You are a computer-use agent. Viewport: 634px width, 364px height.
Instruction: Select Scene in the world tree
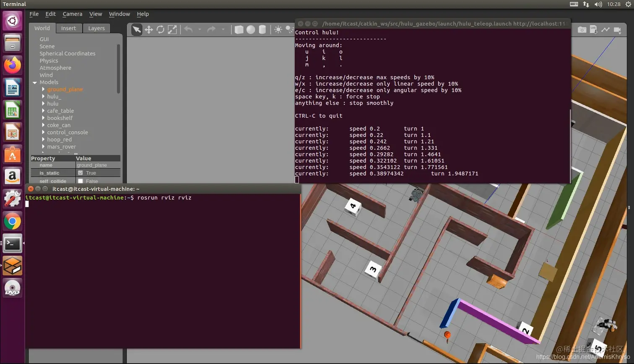[x=47, y=46]
